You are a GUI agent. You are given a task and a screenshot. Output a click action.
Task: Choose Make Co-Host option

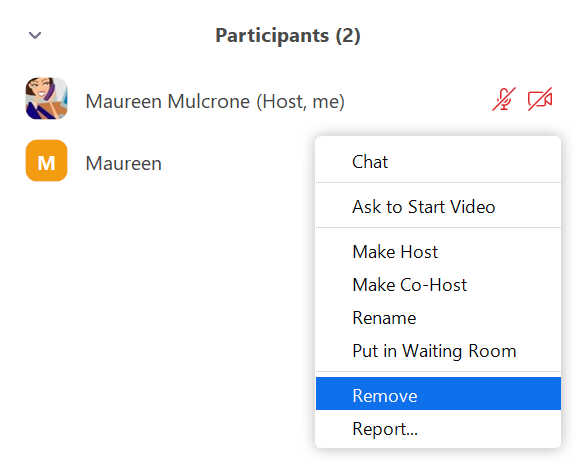click(438, 285)
